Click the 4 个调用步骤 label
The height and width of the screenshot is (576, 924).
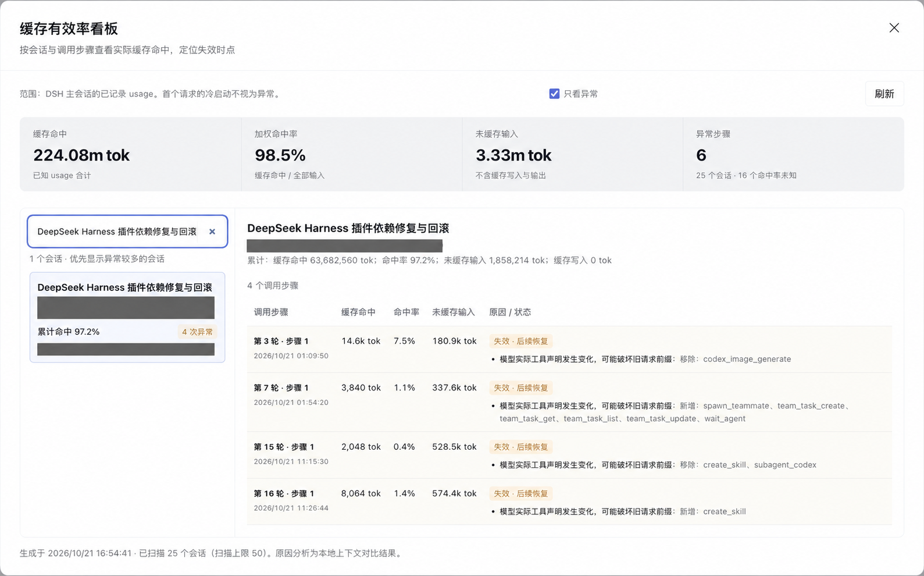click(x=273, y=286)
